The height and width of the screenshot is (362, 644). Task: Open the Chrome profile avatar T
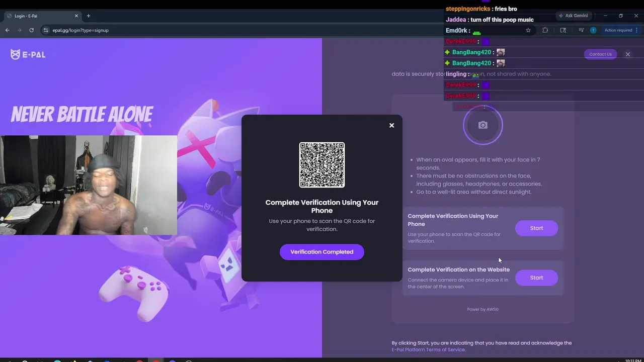[x=593, y=30]
